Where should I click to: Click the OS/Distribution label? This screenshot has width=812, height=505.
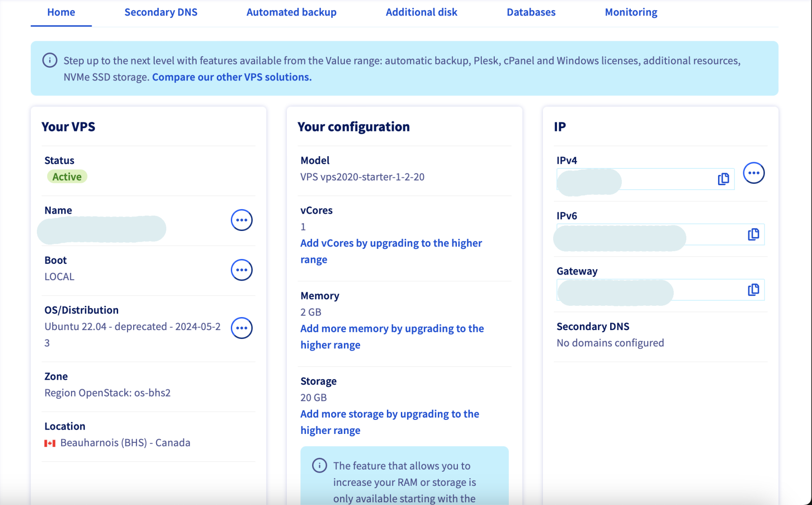tap(81, 310)
